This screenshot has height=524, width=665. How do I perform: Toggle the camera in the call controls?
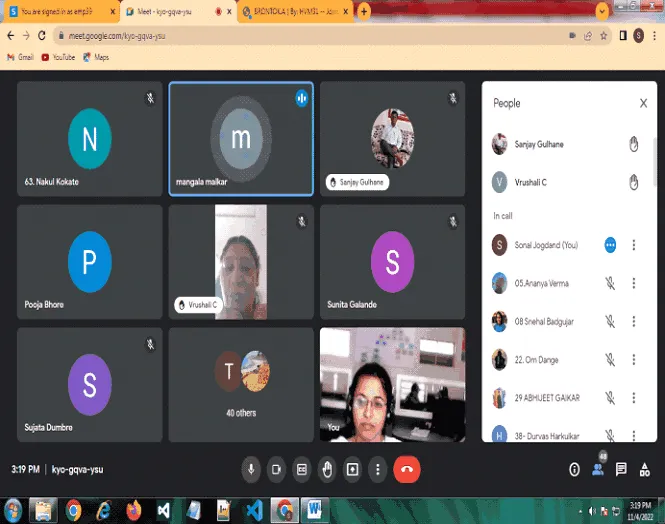point(277,469)
